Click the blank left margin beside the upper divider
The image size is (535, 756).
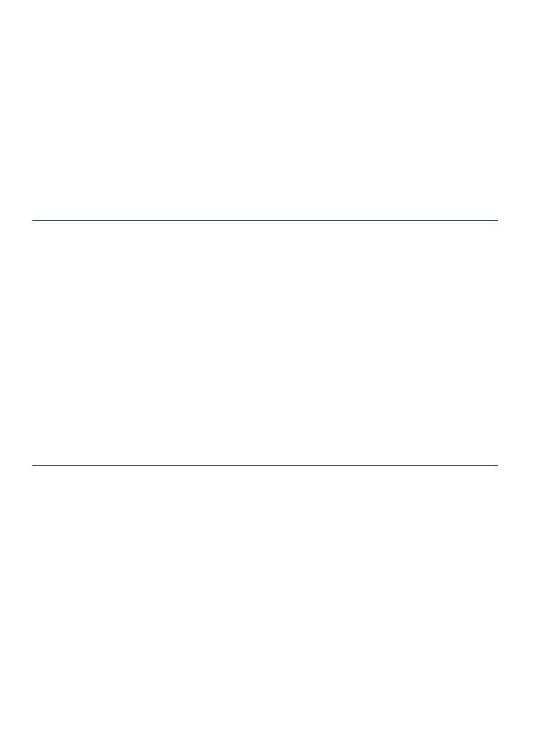pos(16,221)
